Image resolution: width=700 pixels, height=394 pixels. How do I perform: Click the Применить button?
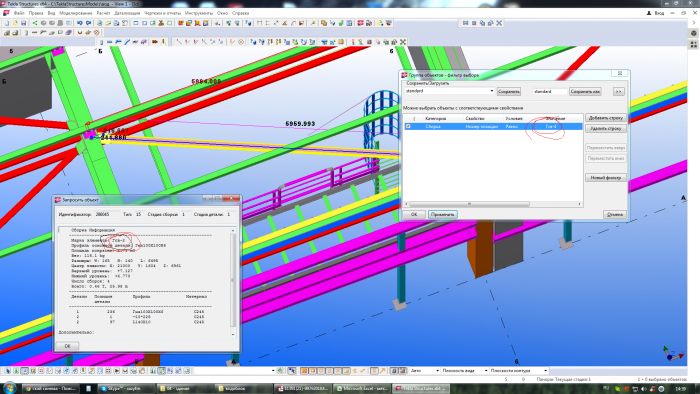(x=442, y=215)
